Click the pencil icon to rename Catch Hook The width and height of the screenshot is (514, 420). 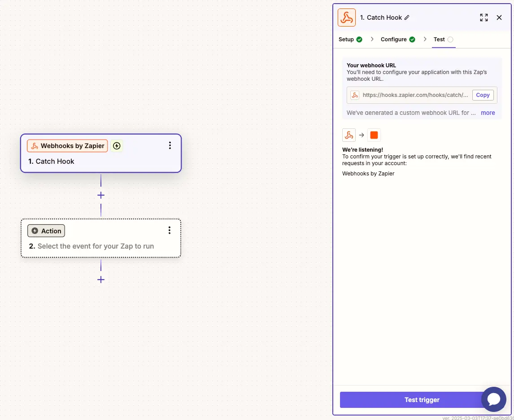pos(407,17)
